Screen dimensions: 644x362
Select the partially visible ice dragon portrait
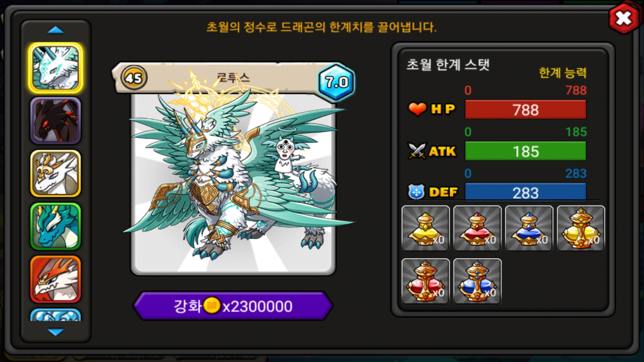56,315
